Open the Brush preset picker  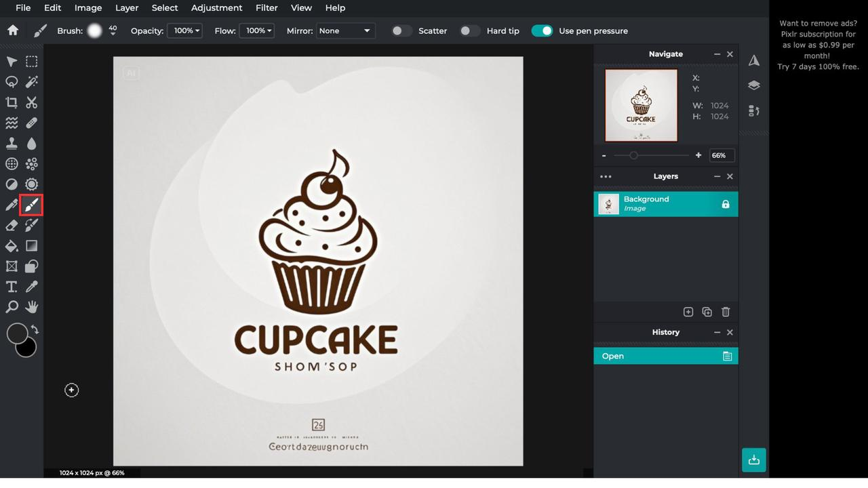pyautogui.click(x=94, y=30)
